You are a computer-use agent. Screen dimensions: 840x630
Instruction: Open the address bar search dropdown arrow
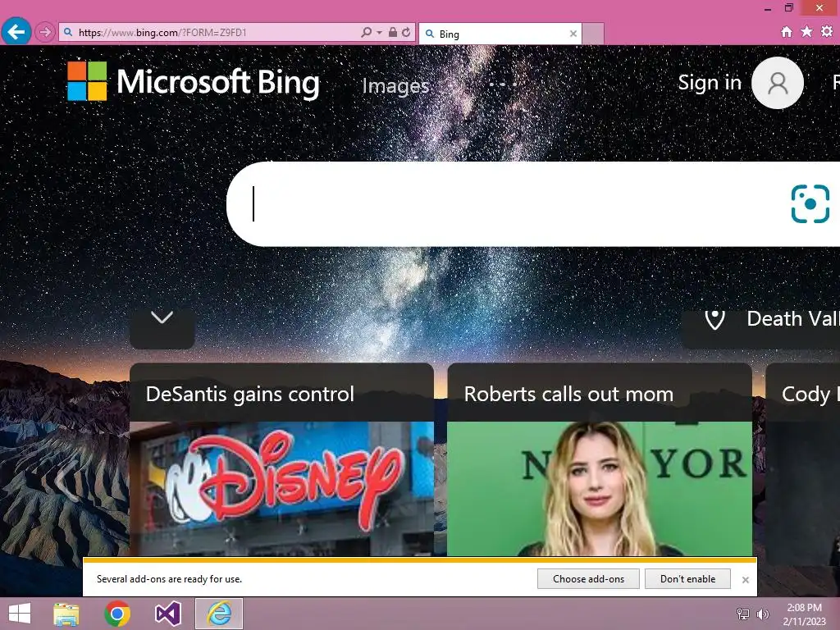pyautogui.click(x=379, y=33)
